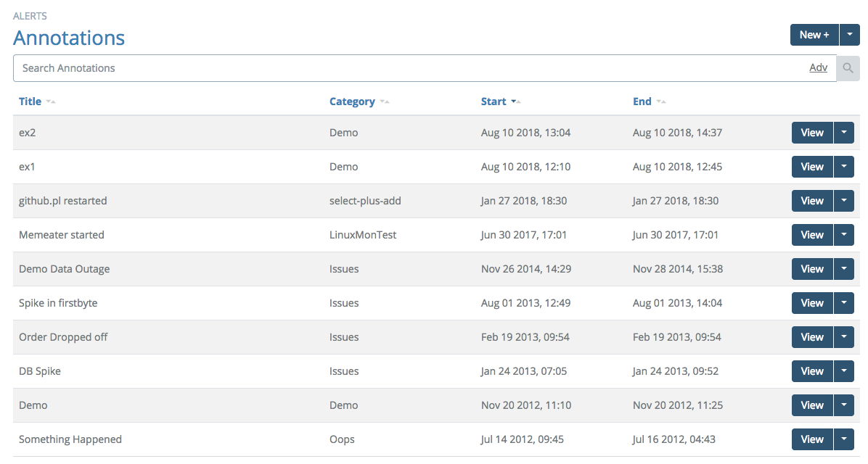Click the Category column header
The height and width of the screenshot is (464, 868).
pyautogui.click(x=352, y=101)
